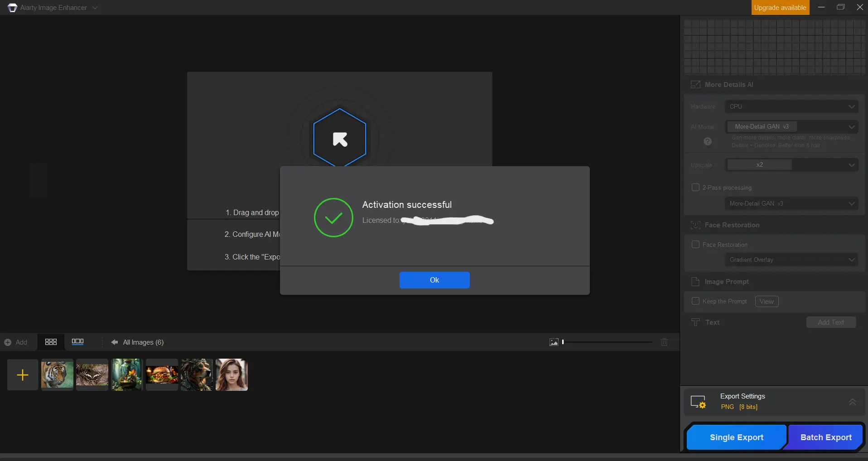868x461 pixels.
Task: Select the bottle with flowers thumbnail
Action: point(127,375)
